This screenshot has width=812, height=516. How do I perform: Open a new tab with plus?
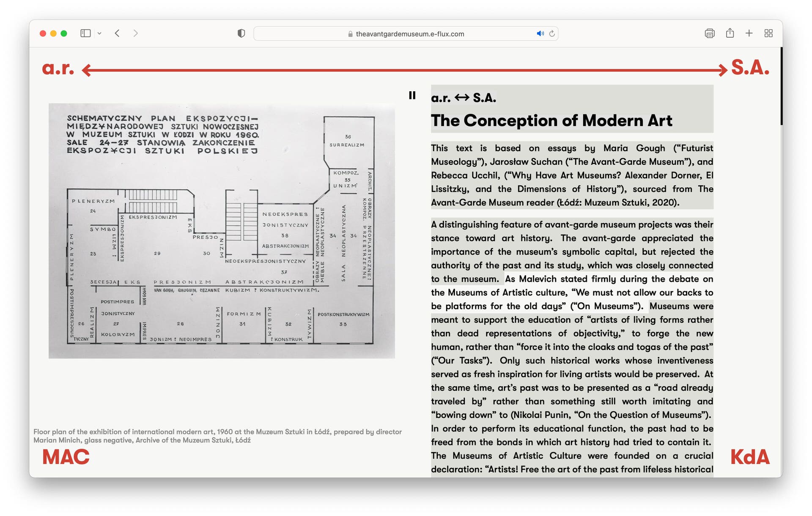[x=749, y=33]
